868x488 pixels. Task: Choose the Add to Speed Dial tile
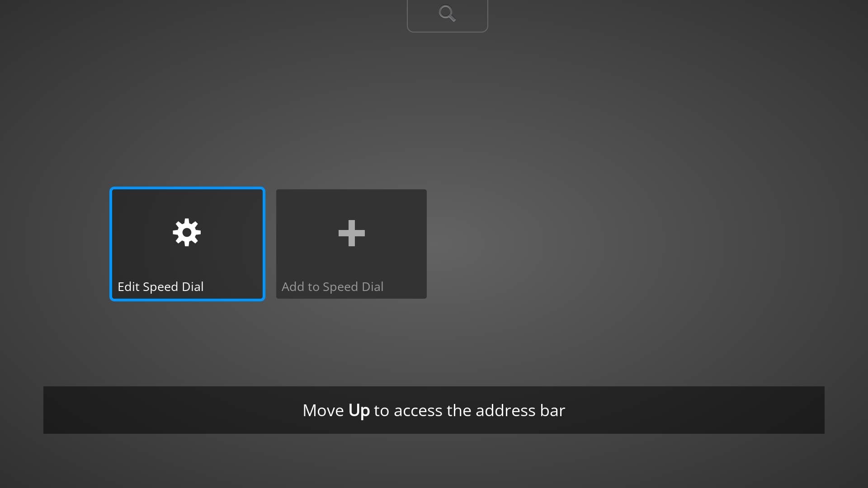(x=351, y=244)
